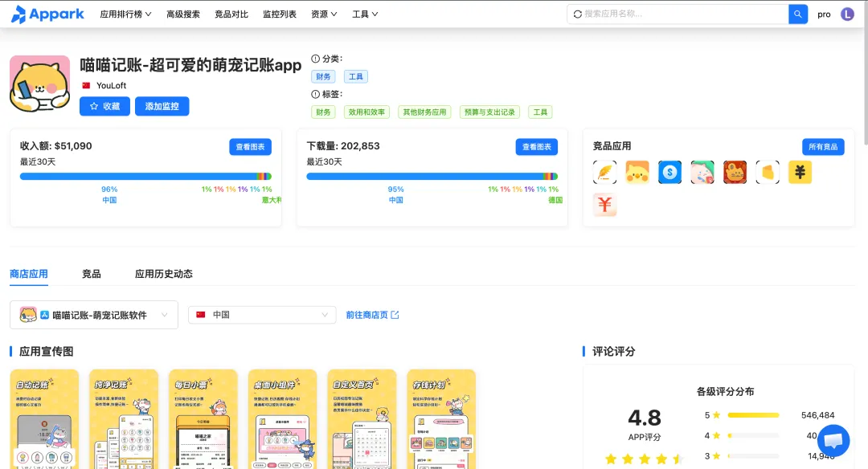Click the YouLoft developer name
Viewport: 868px width, 469px height.
click(111, 86)
